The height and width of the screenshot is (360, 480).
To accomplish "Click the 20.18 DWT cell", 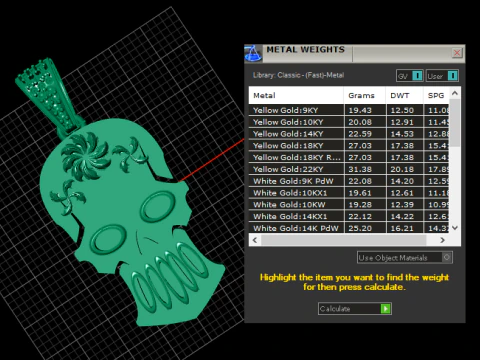I will coord(405,169).
